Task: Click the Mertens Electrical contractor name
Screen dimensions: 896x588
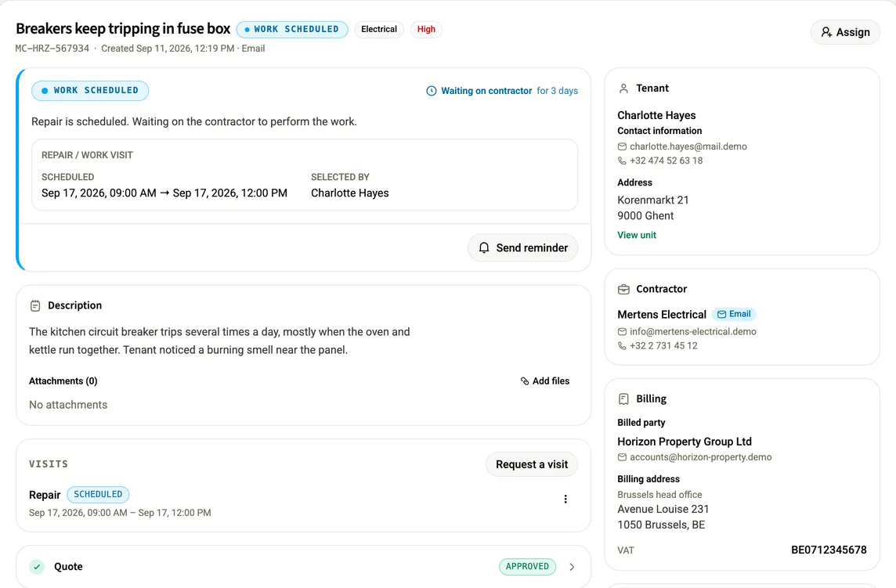Action: (x=662, y=315)
